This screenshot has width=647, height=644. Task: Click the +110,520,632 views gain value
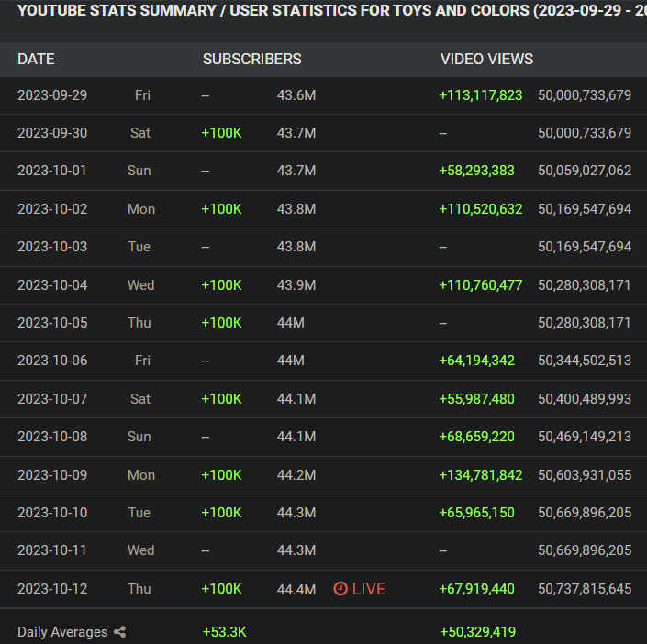tap(481, 209)
